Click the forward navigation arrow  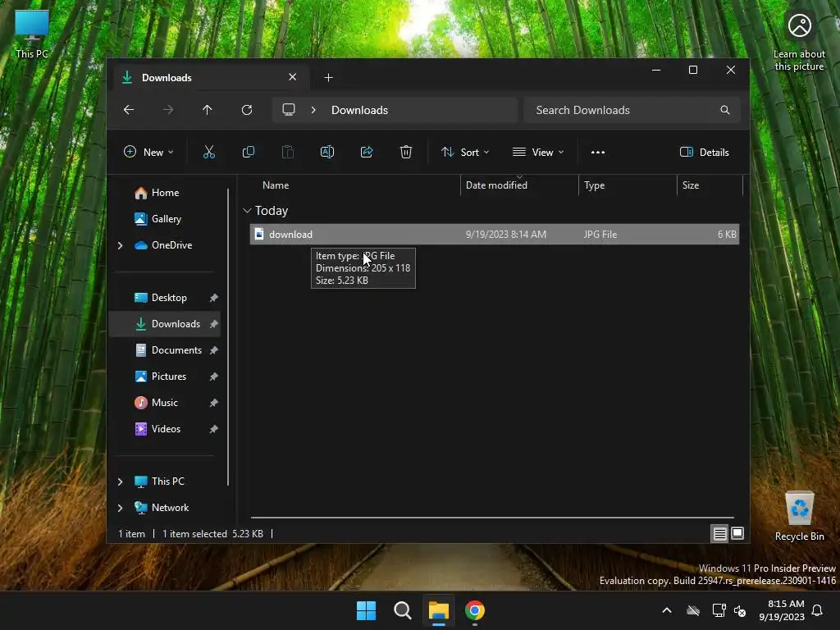click(x=168, y=110)
